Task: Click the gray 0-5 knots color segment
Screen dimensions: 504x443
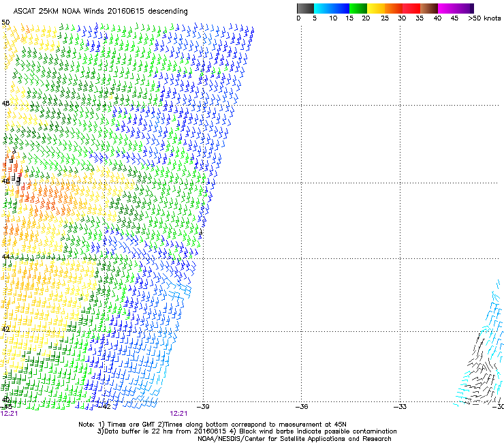Action: coord(305,8)
